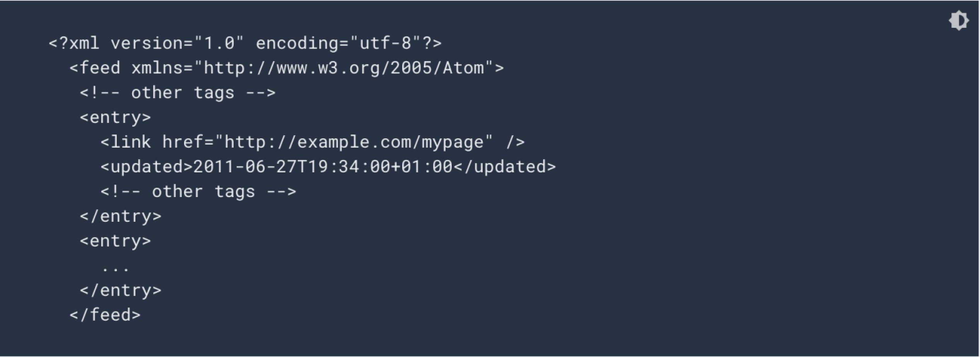Click the encoding utf-8 attribute
980x357 pixels.
338,43
